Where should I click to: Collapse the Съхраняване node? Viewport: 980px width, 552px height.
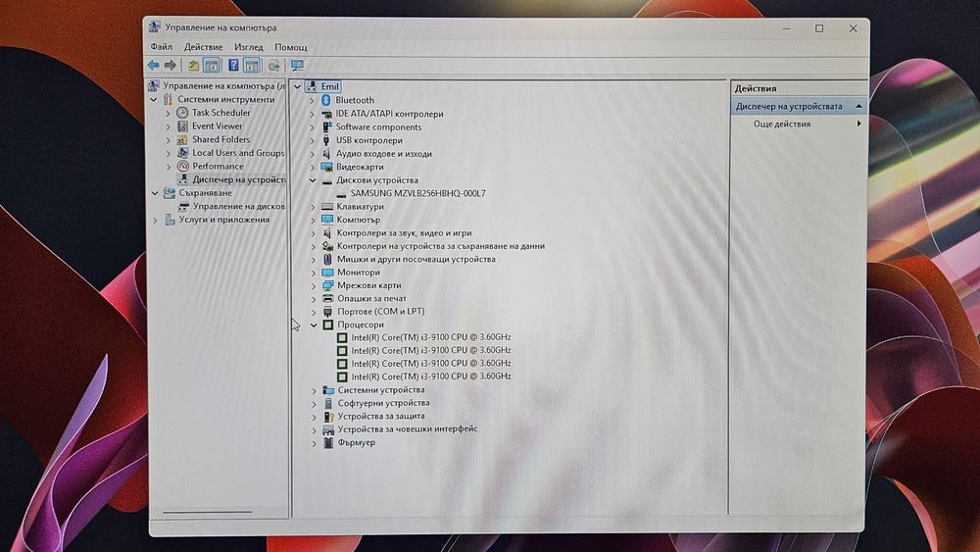155,193
